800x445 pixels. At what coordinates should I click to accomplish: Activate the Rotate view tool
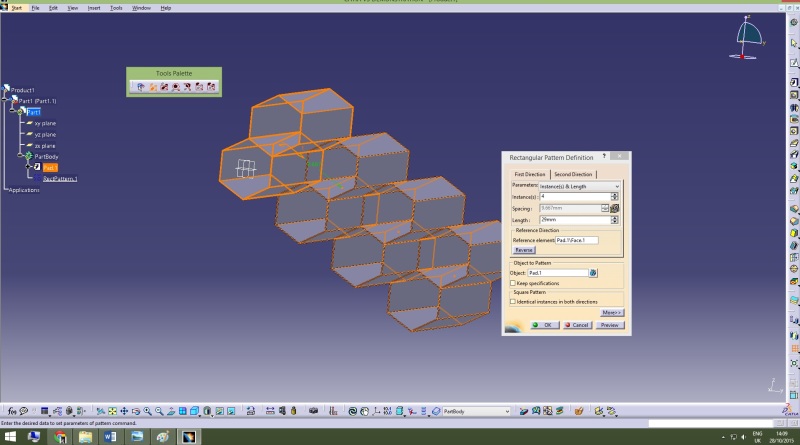pos(136,411)
